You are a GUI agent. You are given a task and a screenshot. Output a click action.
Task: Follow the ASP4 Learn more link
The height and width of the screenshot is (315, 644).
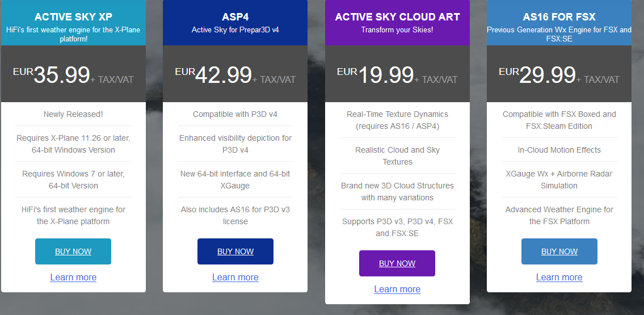click(235, 278)
